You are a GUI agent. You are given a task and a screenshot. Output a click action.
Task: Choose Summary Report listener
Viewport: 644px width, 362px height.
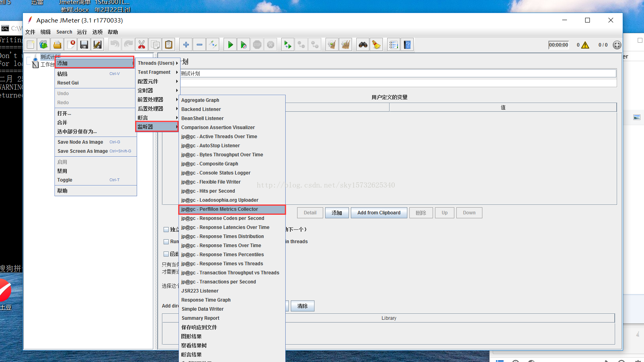click(232, 318)
